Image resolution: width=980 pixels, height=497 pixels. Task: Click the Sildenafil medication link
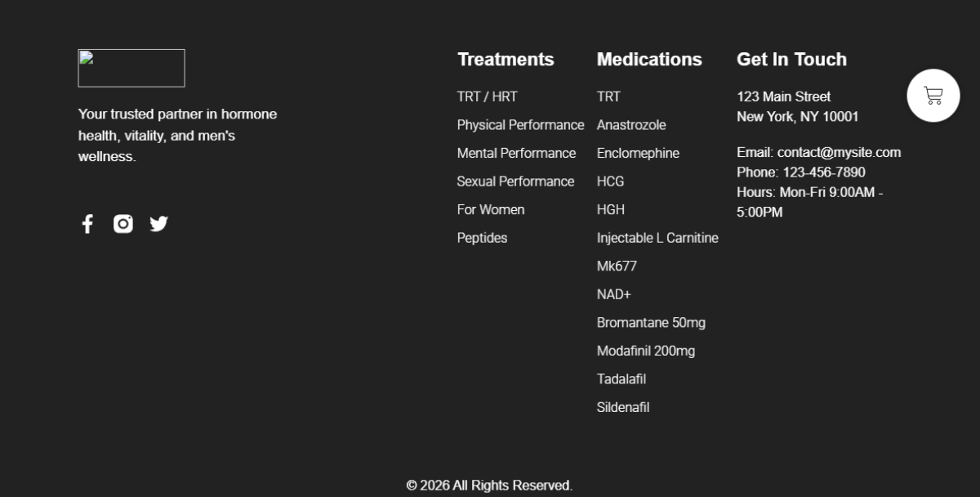pos(623,407)
